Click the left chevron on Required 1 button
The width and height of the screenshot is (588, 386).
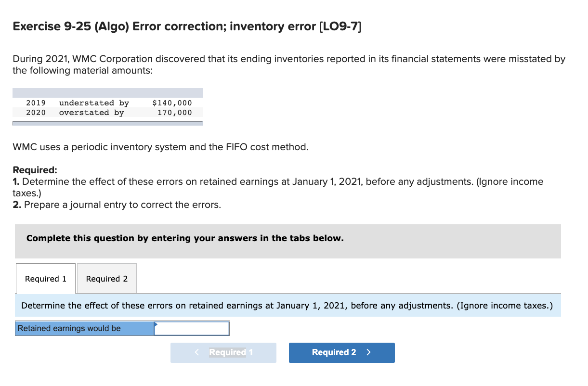(x=196, y=352)
